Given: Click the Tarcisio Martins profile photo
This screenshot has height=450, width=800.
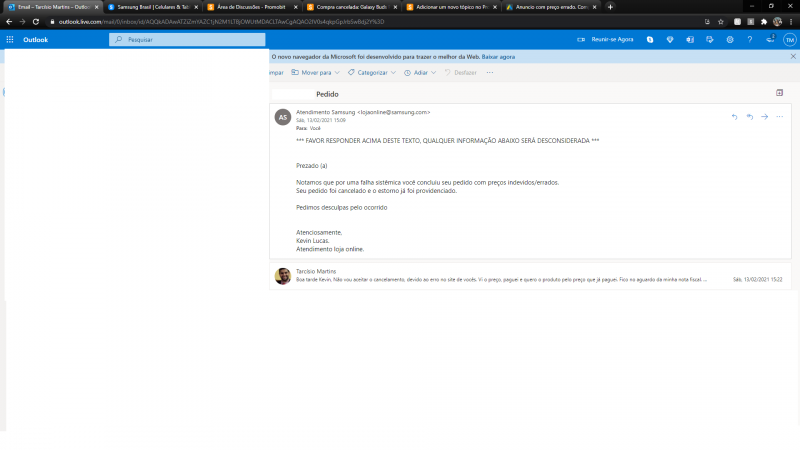Looking at the screenshot, I should 283,276.
